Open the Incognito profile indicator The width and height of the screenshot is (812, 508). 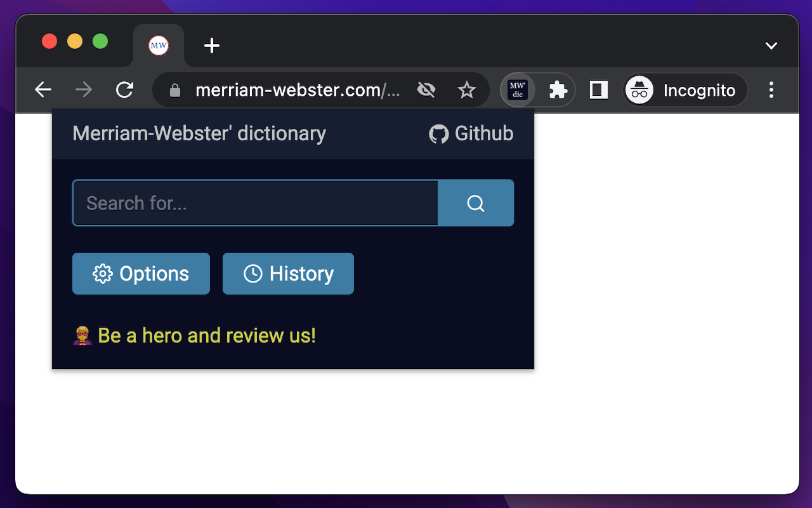[x=684, y=90]
